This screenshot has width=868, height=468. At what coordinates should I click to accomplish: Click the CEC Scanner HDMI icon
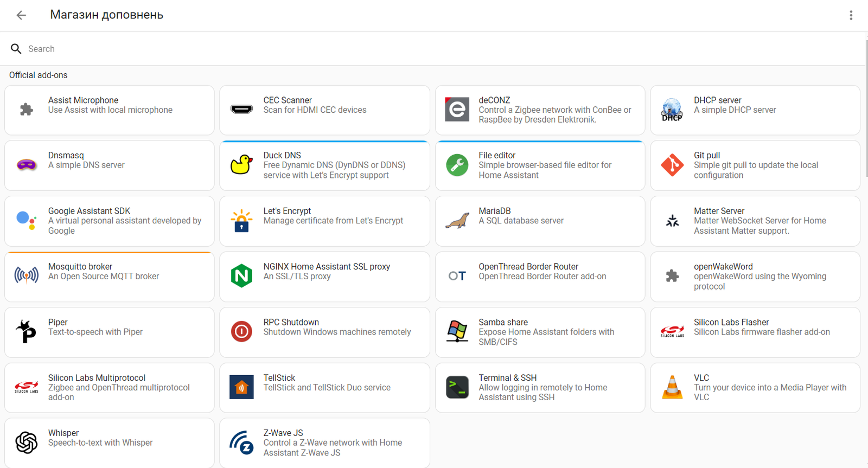pos(241,110)
